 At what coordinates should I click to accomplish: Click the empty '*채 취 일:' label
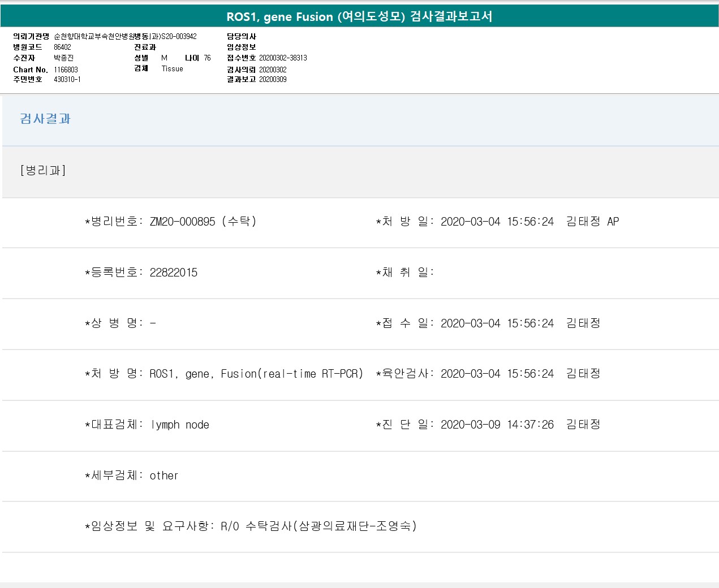[x=404, y=273]
